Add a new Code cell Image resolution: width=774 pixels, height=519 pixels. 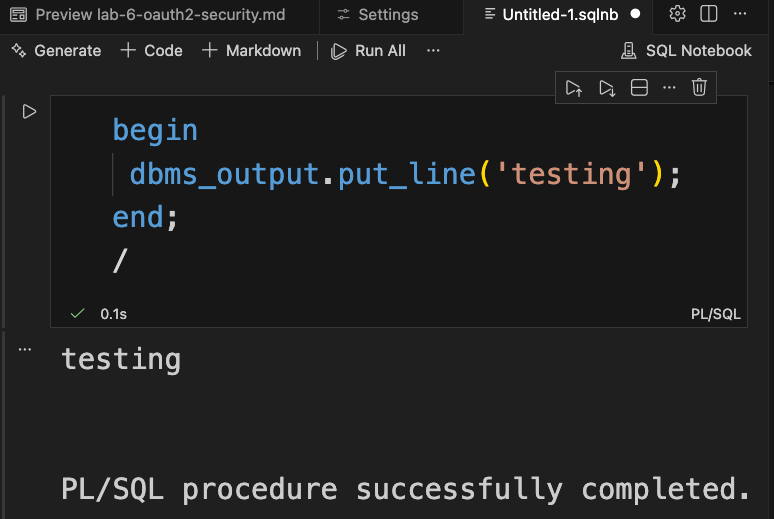(x=151, y=50)
